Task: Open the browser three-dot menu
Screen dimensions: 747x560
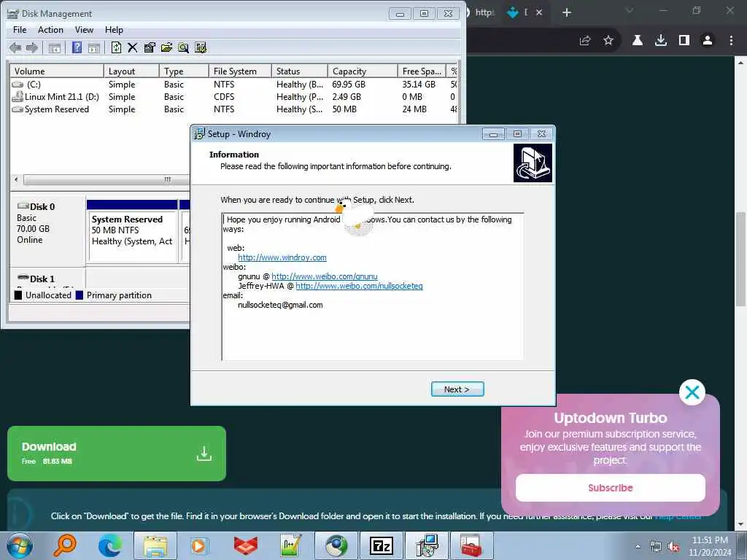Action: coord(731,41)
